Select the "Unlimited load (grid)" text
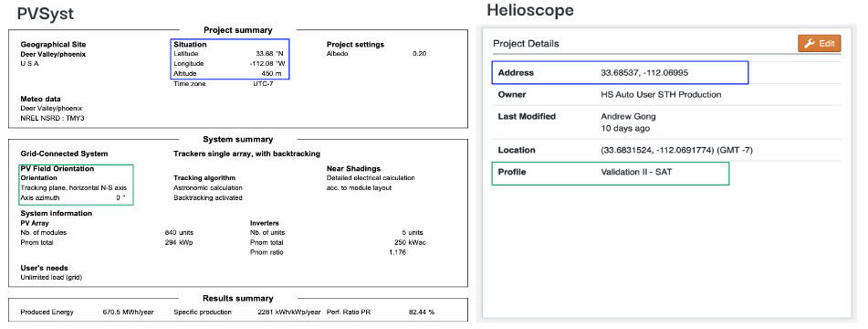The width and height of the screenshot is (868, 329). pyautogui.click(x=51, y=278)
